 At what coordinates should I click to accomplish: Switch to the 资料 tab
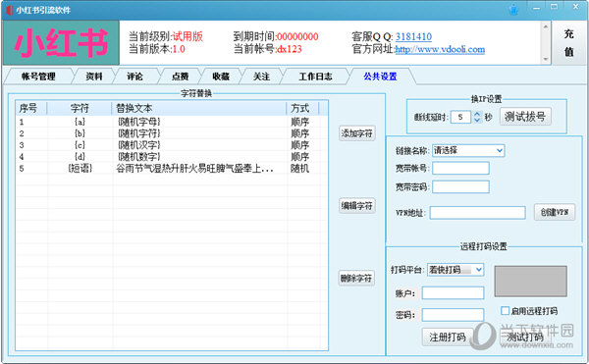click(94, 77)
